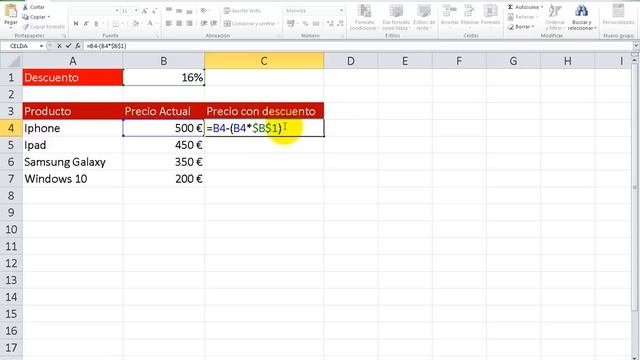The height and width of the screenshot is (360, 640).
Task: Decrease font size with the smaller A
Action: [154, 11]
